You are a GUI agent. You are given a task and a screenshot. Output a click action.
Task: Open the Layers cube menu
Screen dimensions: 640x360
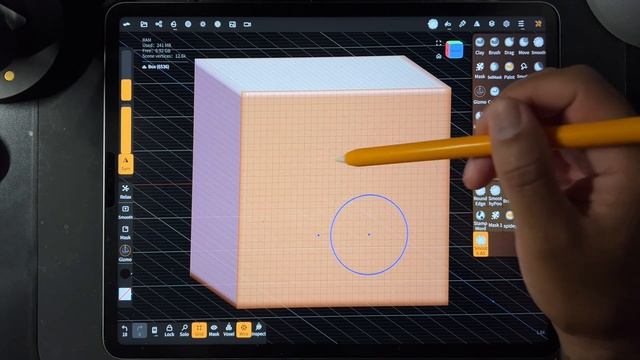pyautogui.click(x=491, y=24)
